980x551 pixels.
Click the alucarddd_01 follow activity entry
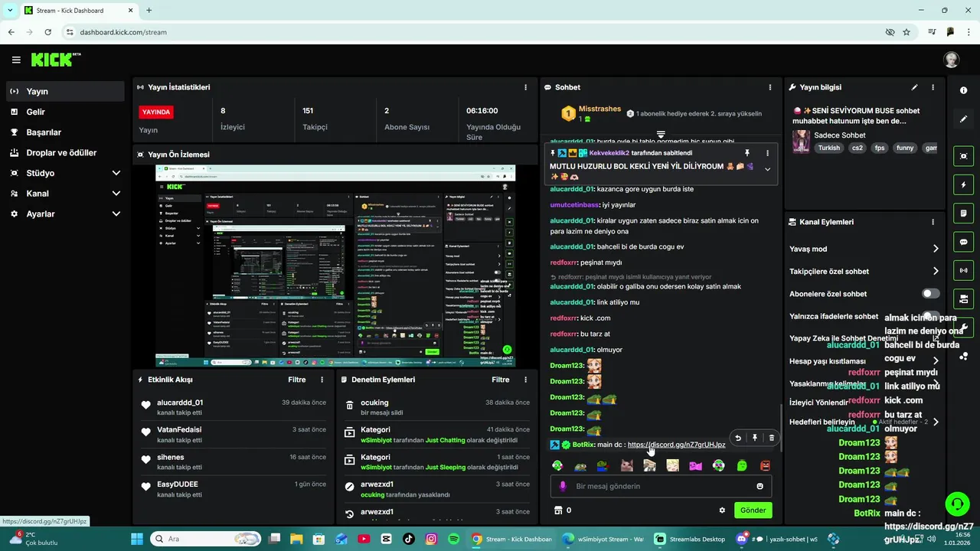coord(234,407)
